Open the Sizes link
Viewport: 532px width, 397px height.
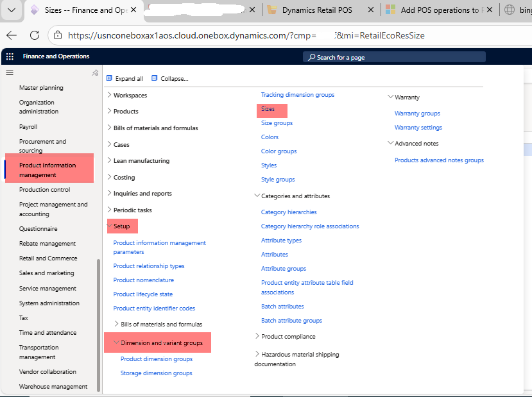tap(268, 109)
